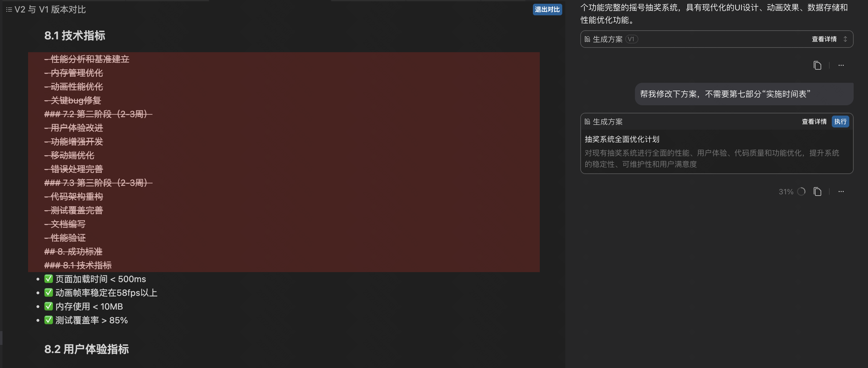Open the 抽奖系统全面优化计划 title
This screenshot has width=868, height=368.
[x=622, y=139]
